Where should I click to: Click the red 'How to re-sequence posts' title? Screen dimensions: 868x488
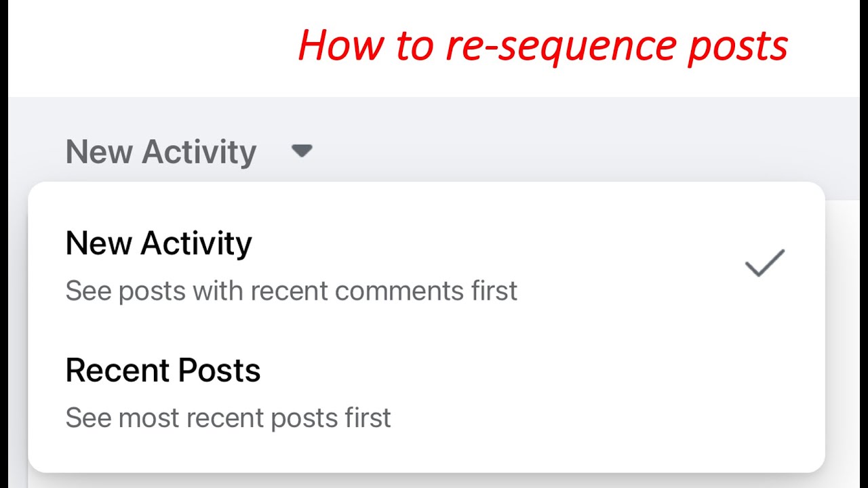point(542,46)
